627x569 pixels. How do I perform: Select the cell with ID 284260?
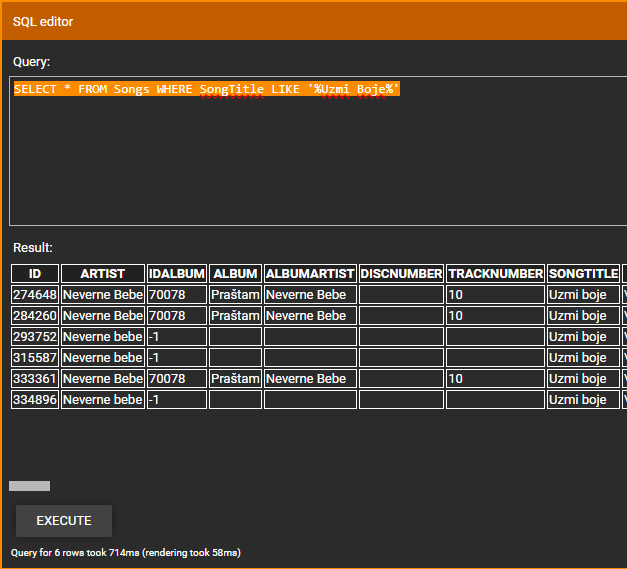[35, 316]
